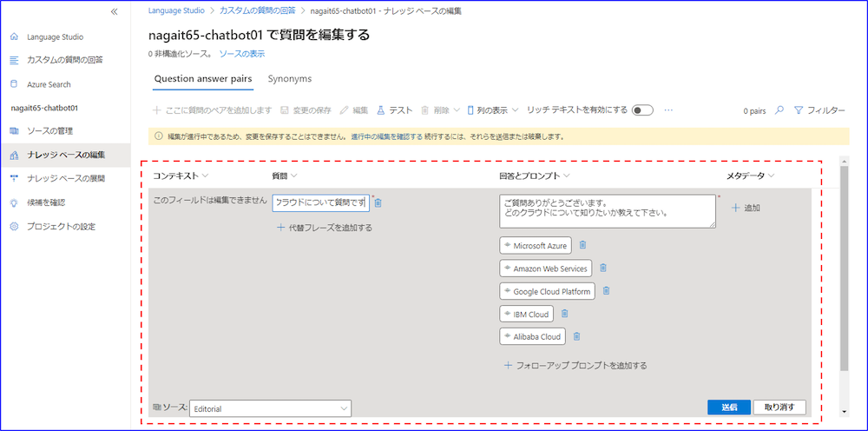Open the Google Cloud Platform follow-up prompt

[547, 291]
